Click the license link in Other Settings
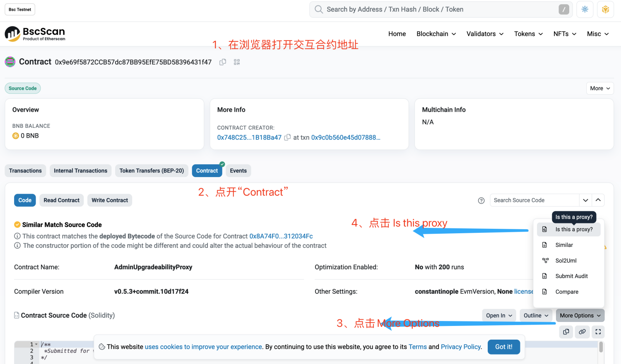The image size is (621, 364). point(524,292)
